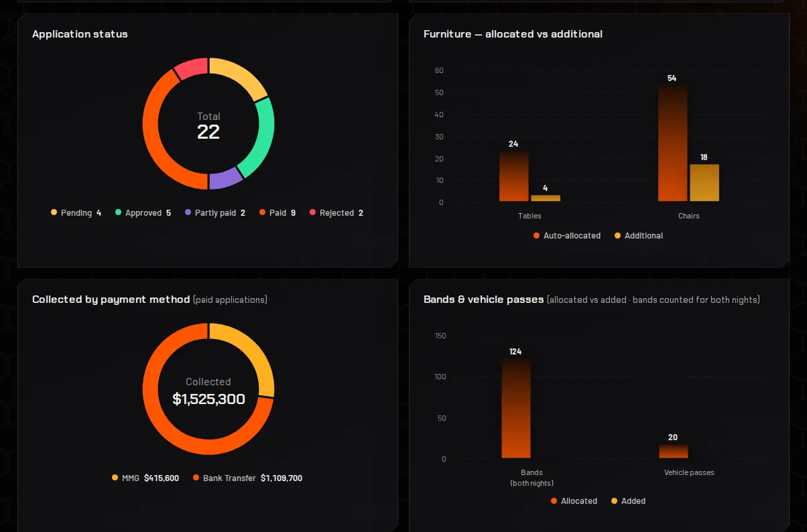Viewport: 807px width, 532px height.
Task: Click the (paid applications) subtitle text
Action: (230, 300)
